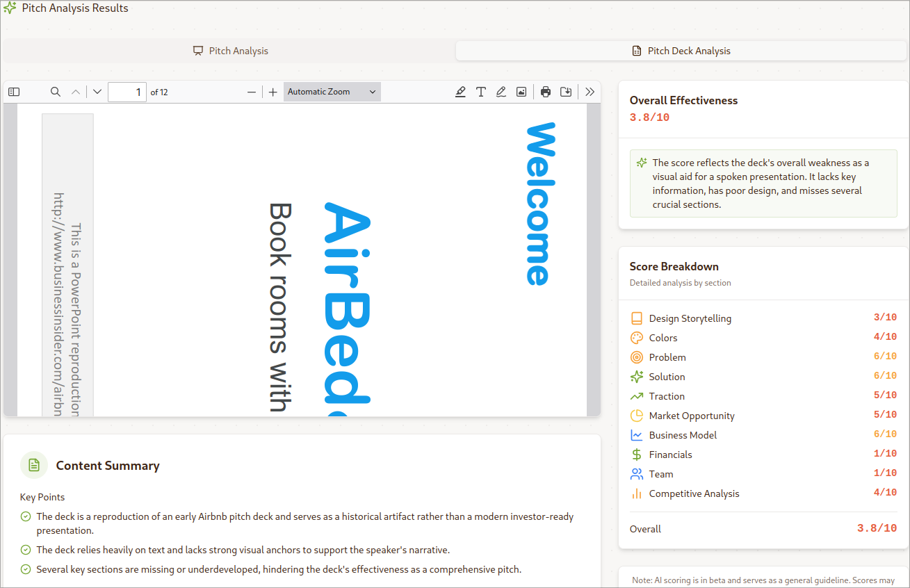Select the text annotation tool
Viewport: 910px width, 588px height.
[x=480, y=92]
